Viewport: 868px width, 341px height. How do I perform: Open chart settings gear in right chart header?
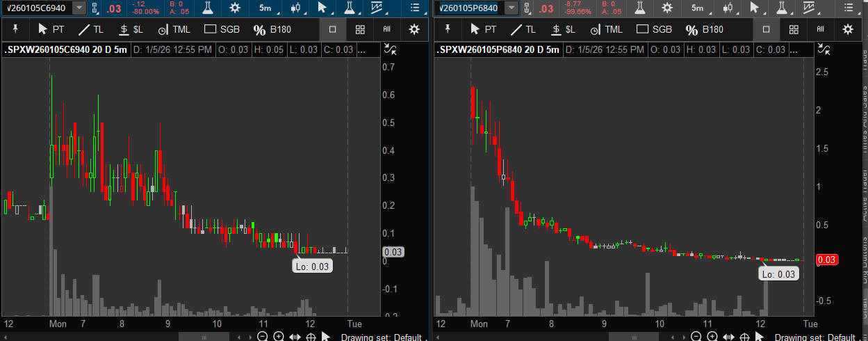pos(667,8)
